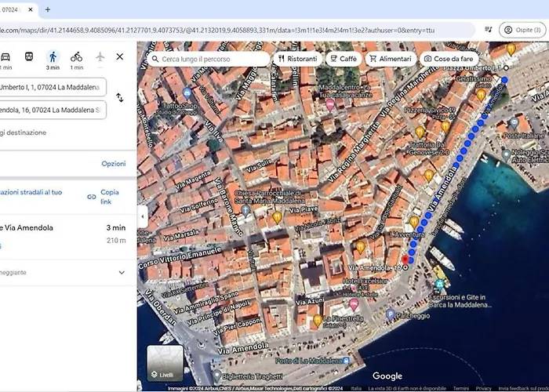Viewport: 549px width, 392px height.
Task: Filter by Alimentari along route
Action: (390, 59)
